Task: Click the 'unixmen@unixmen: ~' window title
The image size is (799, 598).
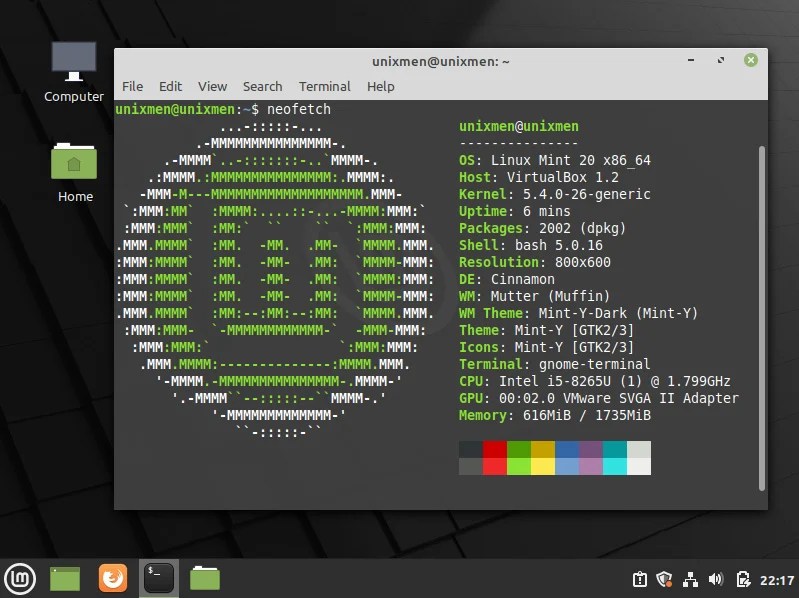Action: pyautogui.click(x=441, y=62)
